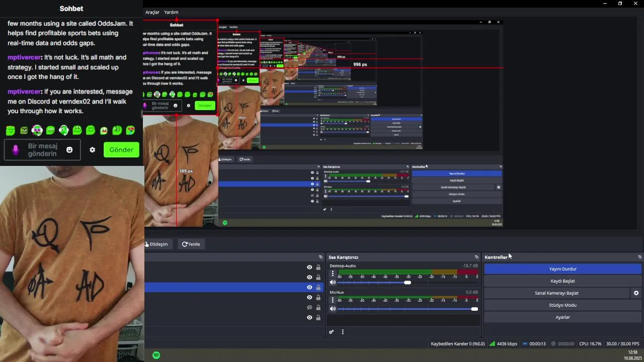Viewport: 644px width, 362px height.
Task: Open audio mixer bottom three-dot menu
Action: 343,332
